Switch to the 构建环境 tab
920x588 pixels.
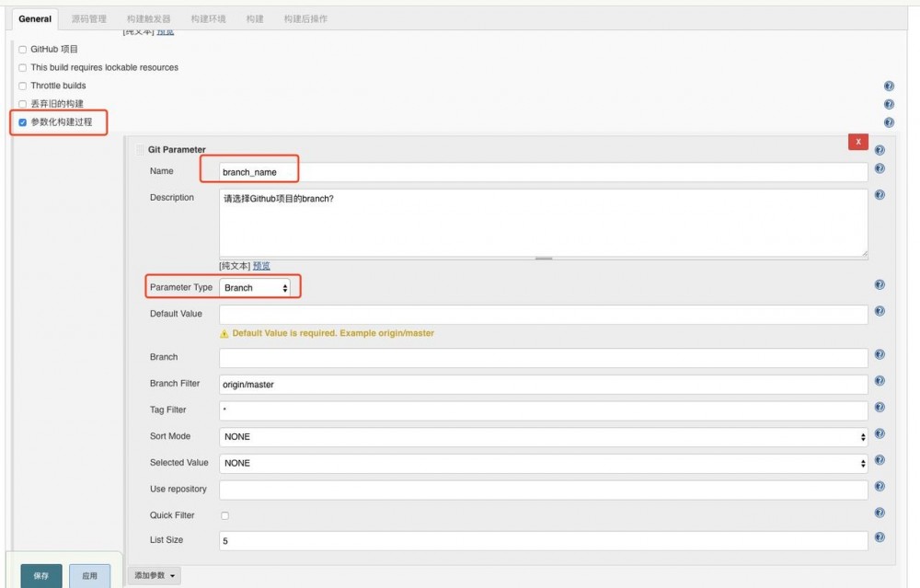coord(208,18)
